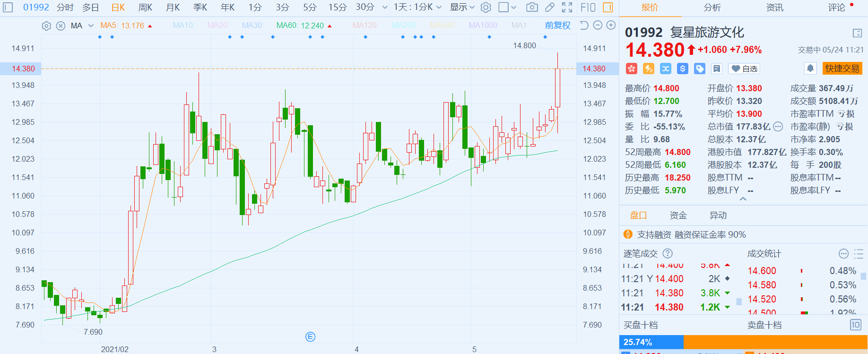Select the drawing pencil tool

coord(549,7)
